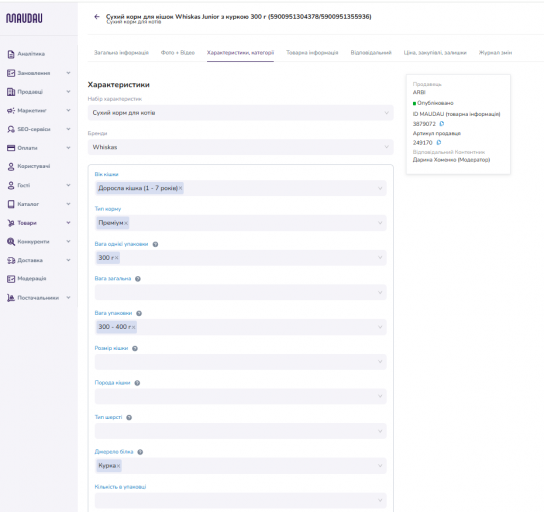
Task: Click the ARBI seller name
Action: 419,92
